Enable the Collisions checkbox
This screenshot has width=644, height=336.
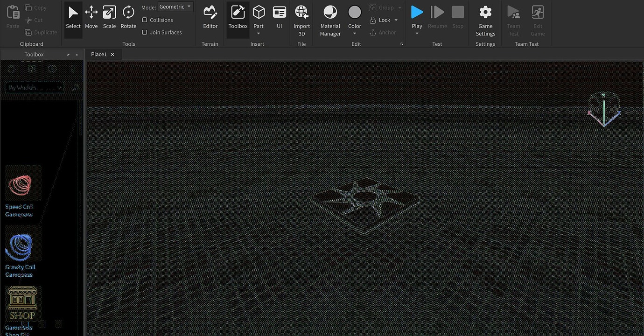click(x=145, y=20)
